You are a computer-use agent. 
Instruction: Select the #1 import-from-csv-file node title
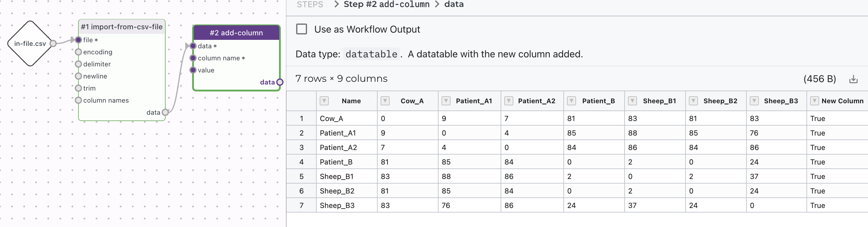(122, 27)
